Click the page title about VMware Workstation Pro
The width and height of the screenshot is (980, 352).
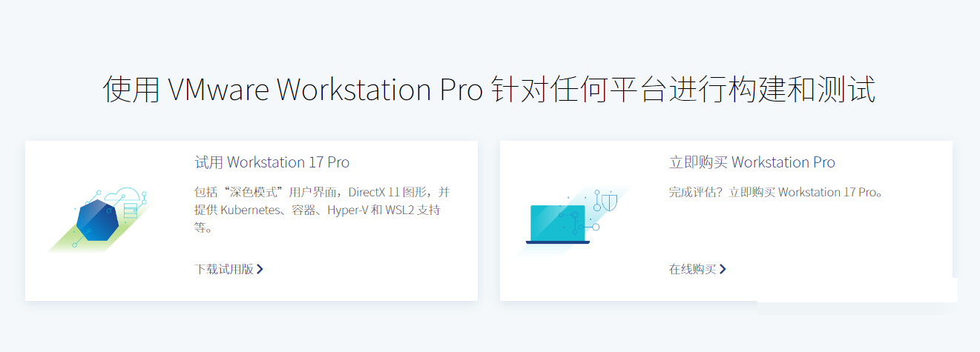coord(489,90)
